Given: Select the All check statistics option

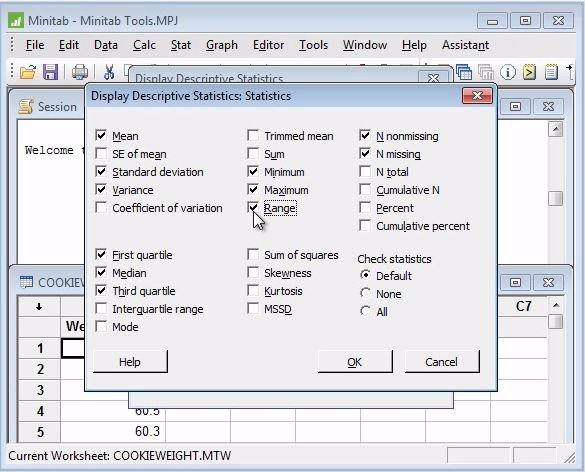Looking at the screenshot, I should point(366,311).
